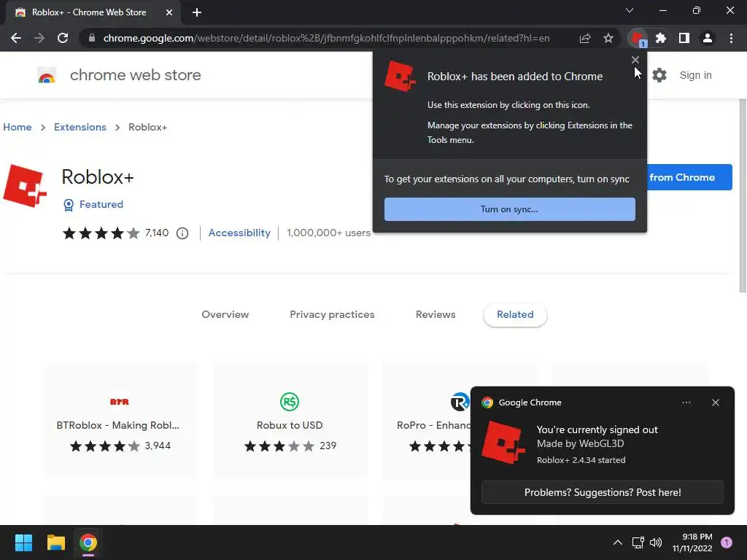Viewport: 747px width, 560px height.
Task: Click Sign in link
Action: click(695, 75)
